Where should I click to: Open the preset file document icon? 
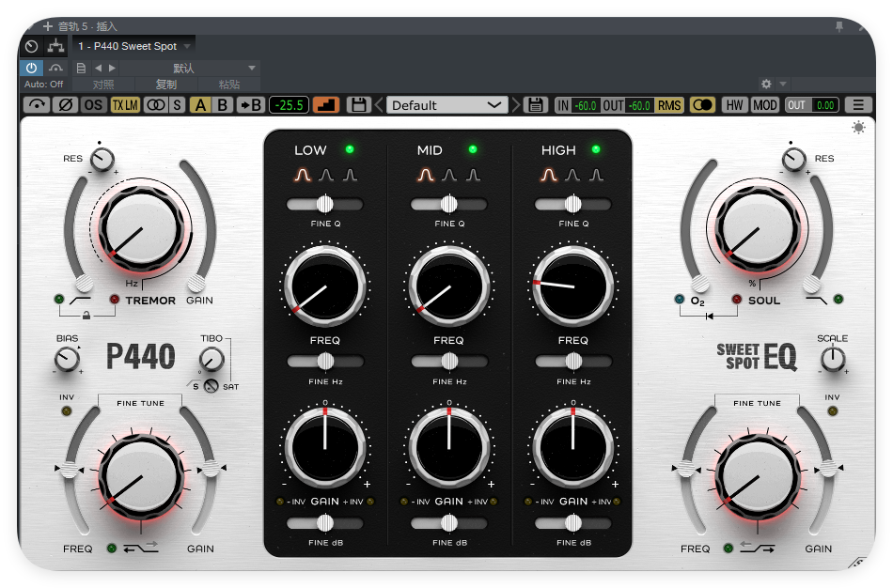pyautogui.click(x=81, y=68)
